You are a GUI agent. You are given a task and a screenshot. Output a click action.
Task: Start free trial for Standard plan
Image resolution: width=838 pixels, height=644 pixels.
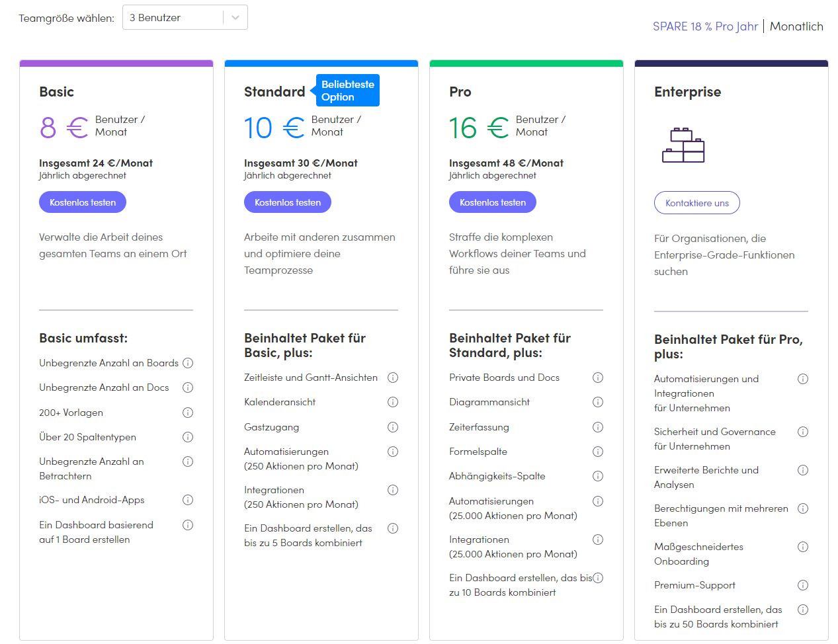[288, 202]
